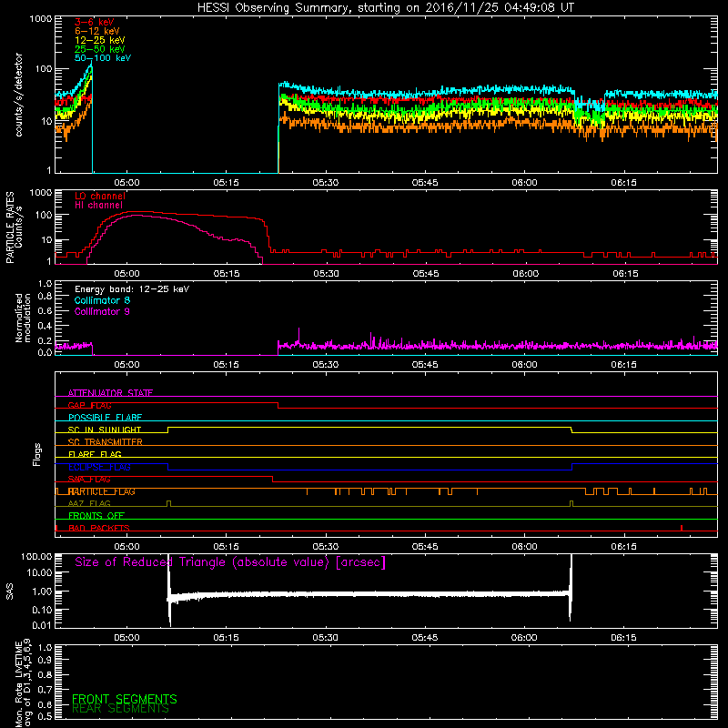
Task: Click the GAP FLAG label
Action: coord(89,405)
